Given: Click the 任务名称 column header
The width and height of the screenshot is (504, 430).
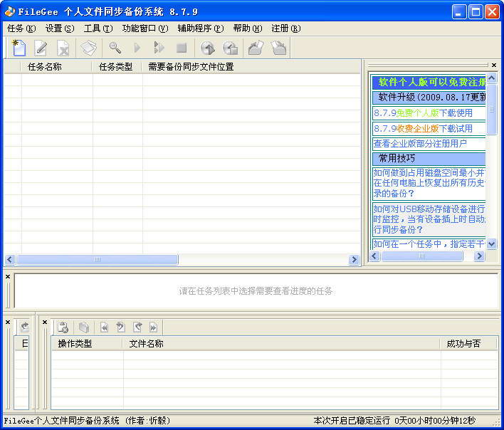Looking at the screenshot, I should 44,67.
